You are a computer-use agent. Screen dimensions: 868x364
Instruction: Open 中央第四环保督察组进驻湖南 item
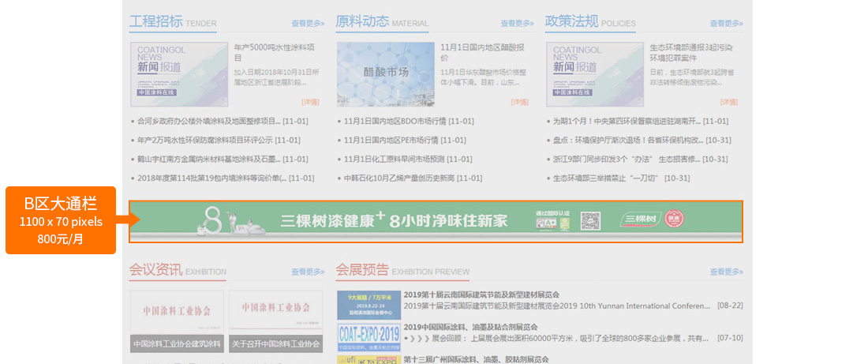[x=641, y=122]
